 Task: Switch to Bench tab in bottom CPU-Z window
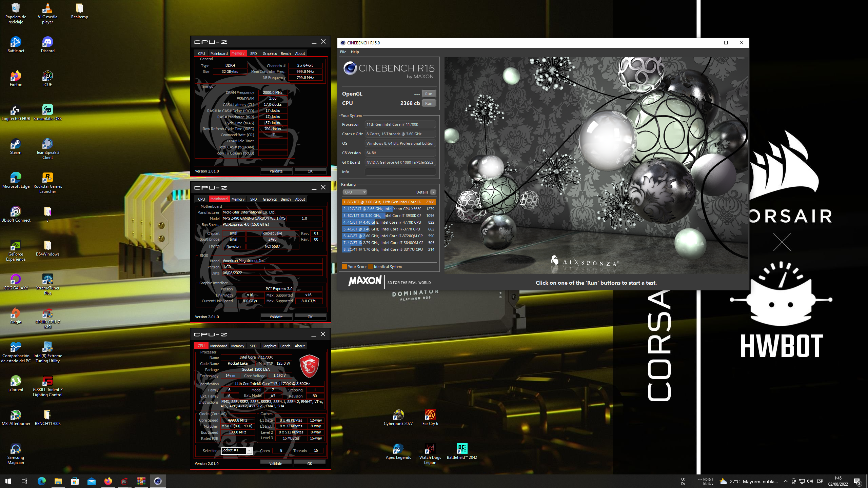[285, 346]
